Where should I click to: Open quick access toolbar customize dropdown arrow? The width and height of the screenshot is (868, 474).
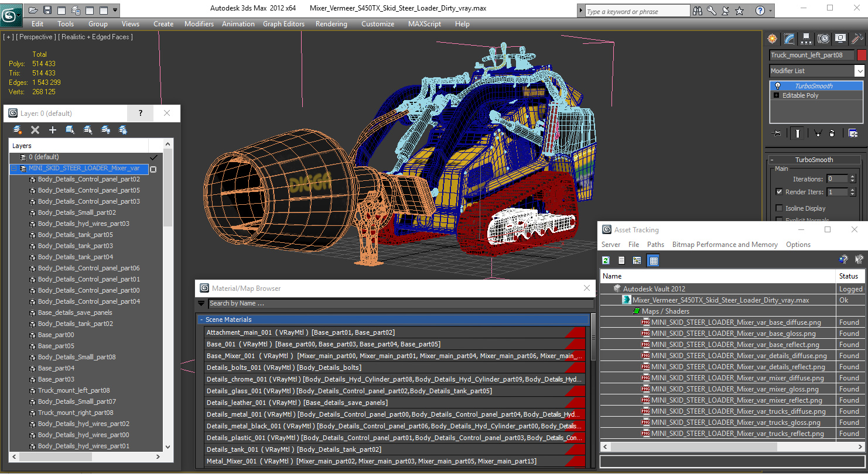click(x=115, y=10)
